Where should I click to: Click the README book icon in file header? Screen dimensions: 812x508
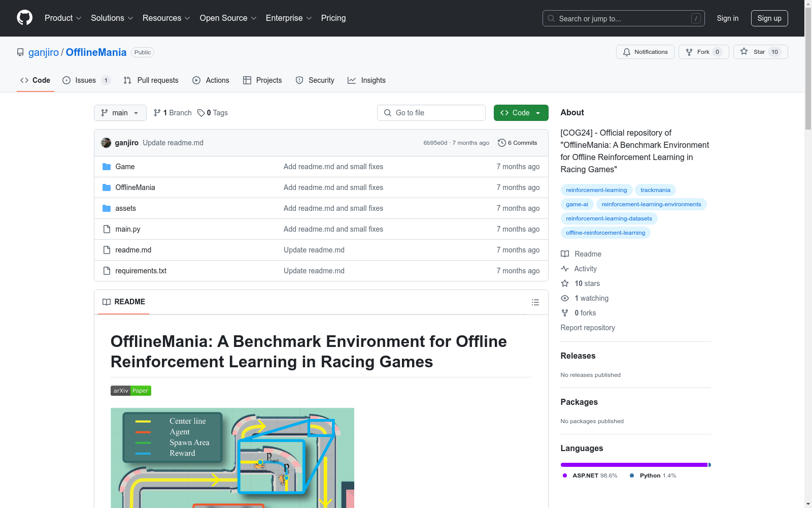click(107, 302)
